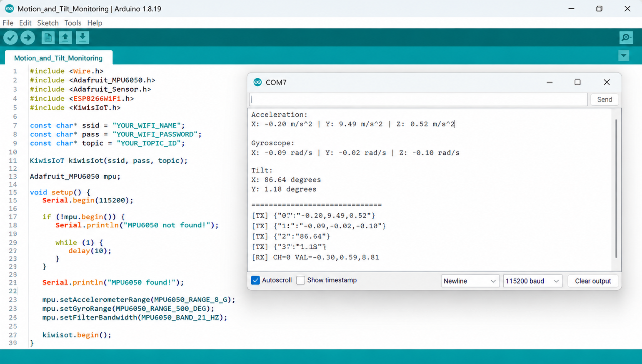
Task: Save the sketch with the Save icon
Action: point(82,38)
